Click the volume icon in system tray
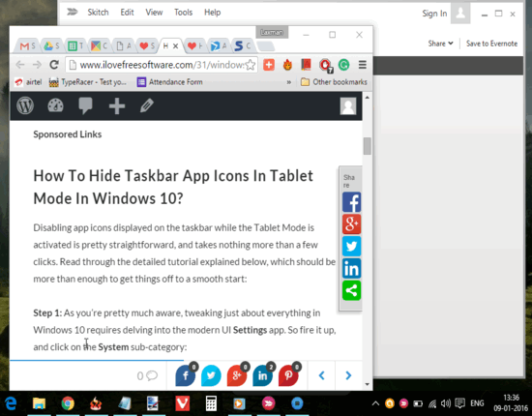 click(446, 403)
